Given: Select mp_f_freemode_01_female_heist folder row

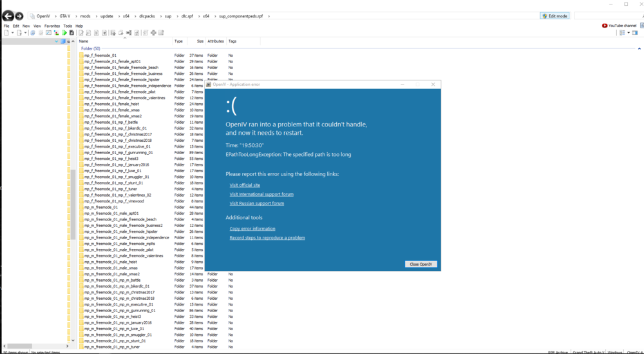Looking at the screenshot, I should (x=111, y=104).
